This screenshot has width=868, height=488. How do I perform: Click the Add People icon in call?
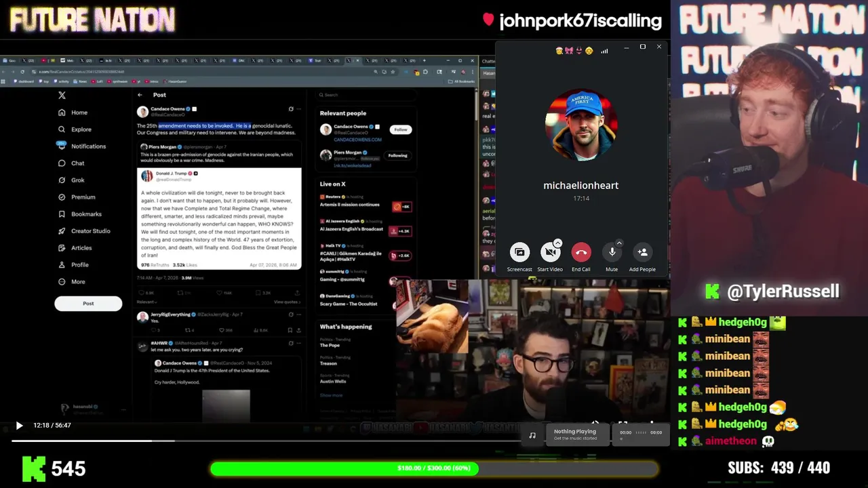tap(642, 252)
